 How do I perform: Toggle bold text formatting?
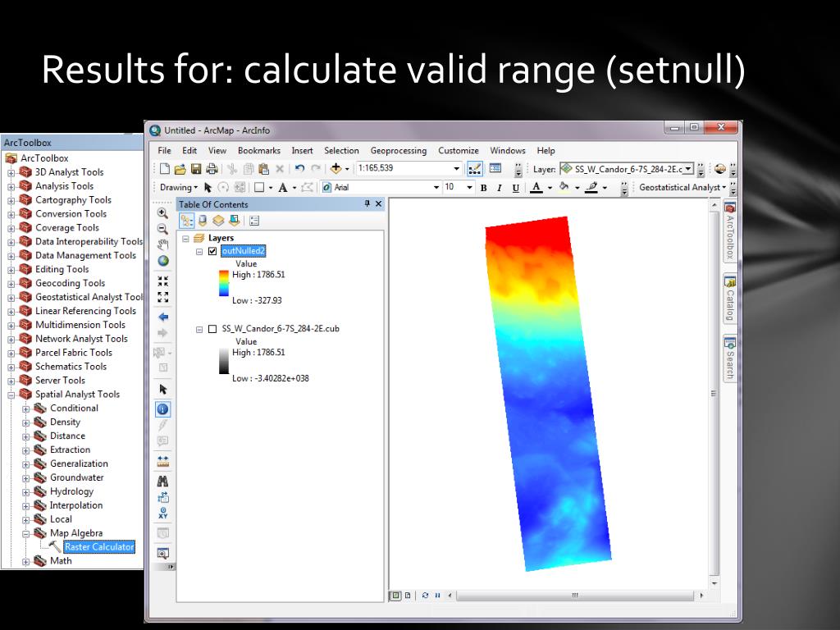[483, 188]
